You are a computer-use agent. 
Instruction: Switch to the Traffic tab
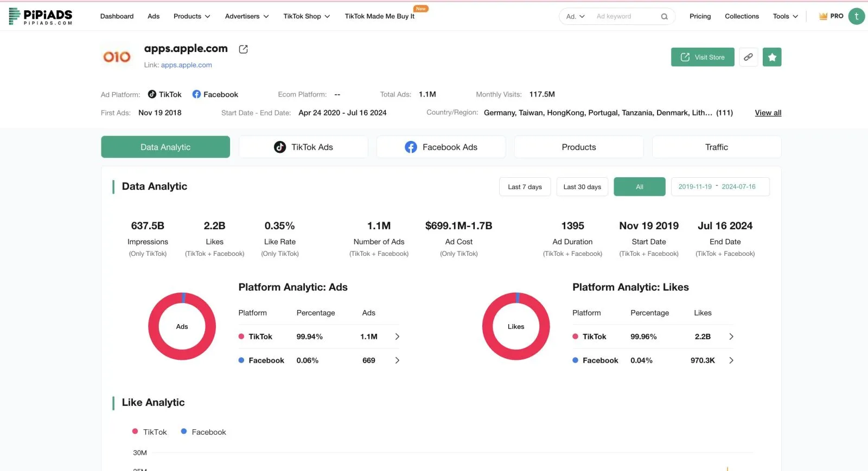[716, 147]
